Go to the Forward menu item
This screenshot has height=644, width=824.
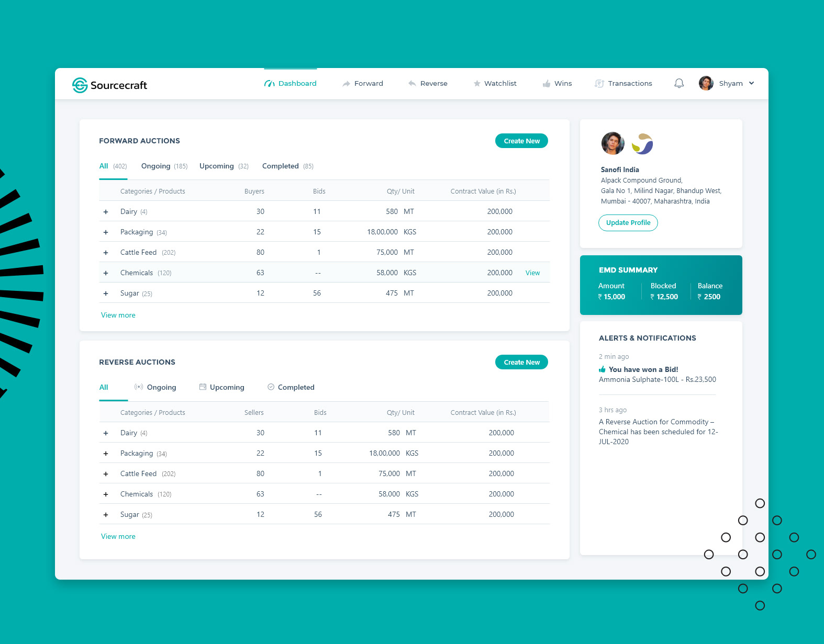363,84
